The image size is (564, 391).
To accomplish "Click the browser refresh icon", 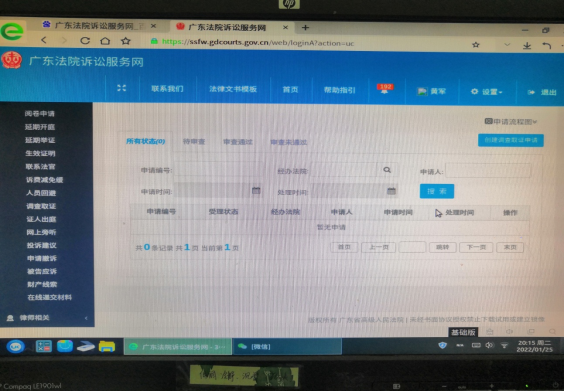I will pos(85,41).
